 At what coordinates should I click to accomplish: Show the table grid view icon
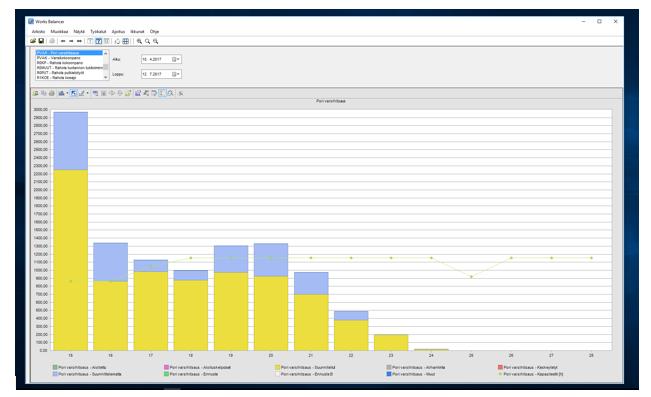(125, 41)
